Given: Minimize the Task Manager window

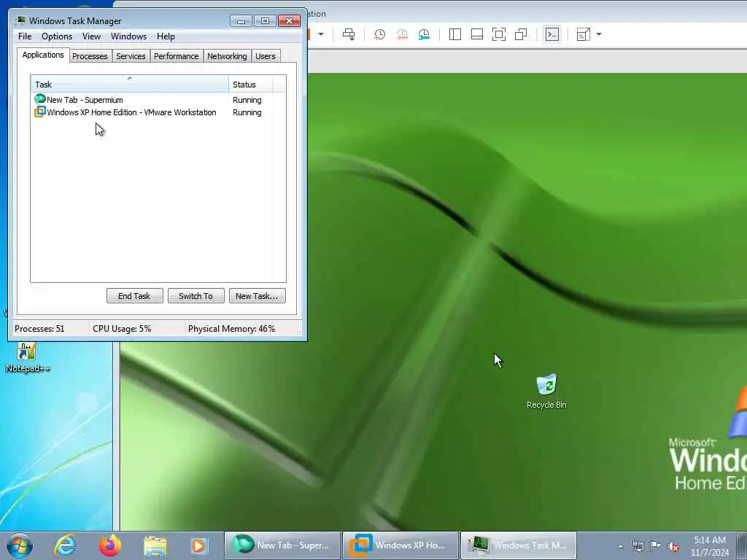Looking at the screenshot, I should [241, 21].
